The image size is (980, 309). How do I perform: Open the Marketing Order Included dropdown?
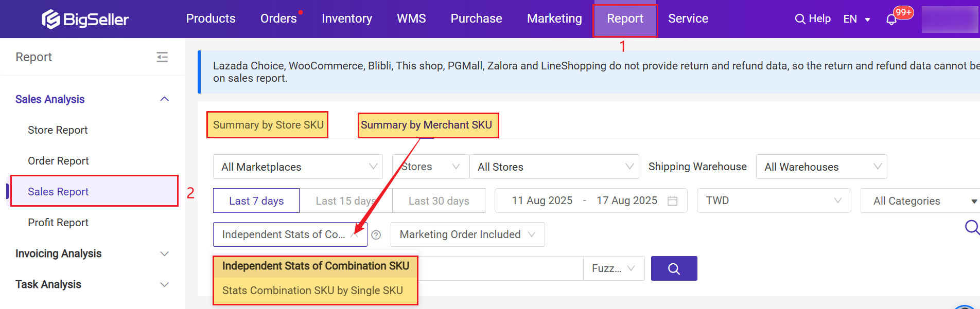point(467,234)
